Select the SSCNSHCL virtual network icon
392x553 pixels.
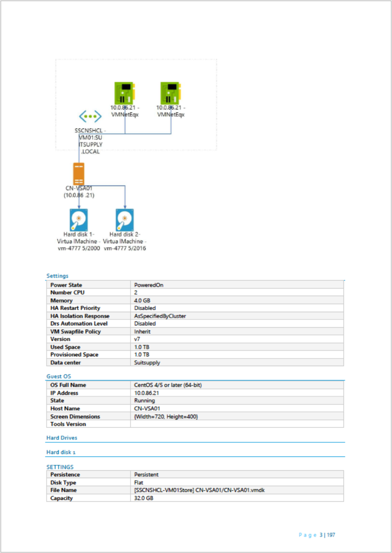pyautogui.click(x=90, y=116)
